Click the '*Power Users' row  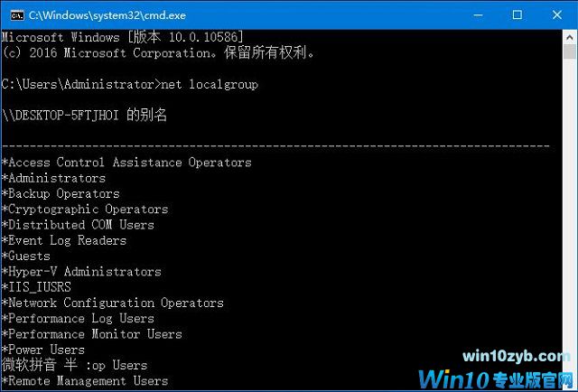coord(43,350)
